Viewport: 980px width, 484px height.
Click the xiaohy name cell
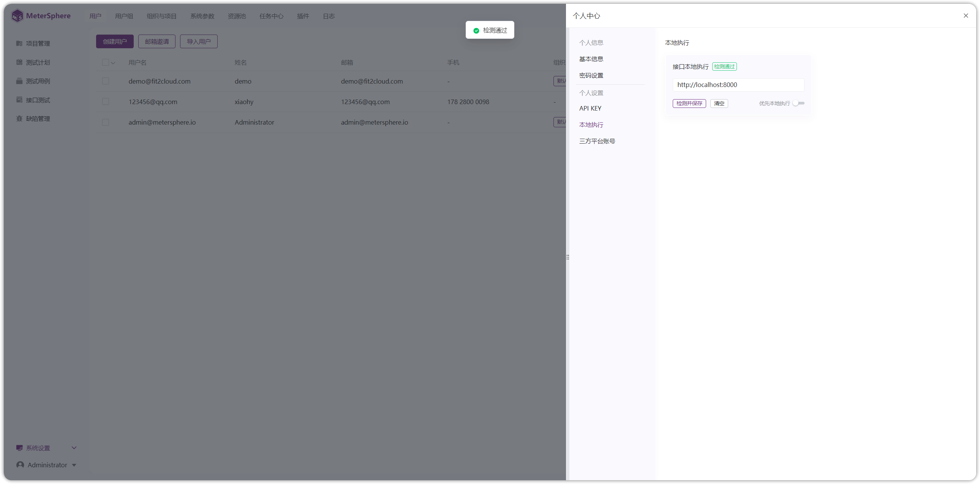(244, 101)
